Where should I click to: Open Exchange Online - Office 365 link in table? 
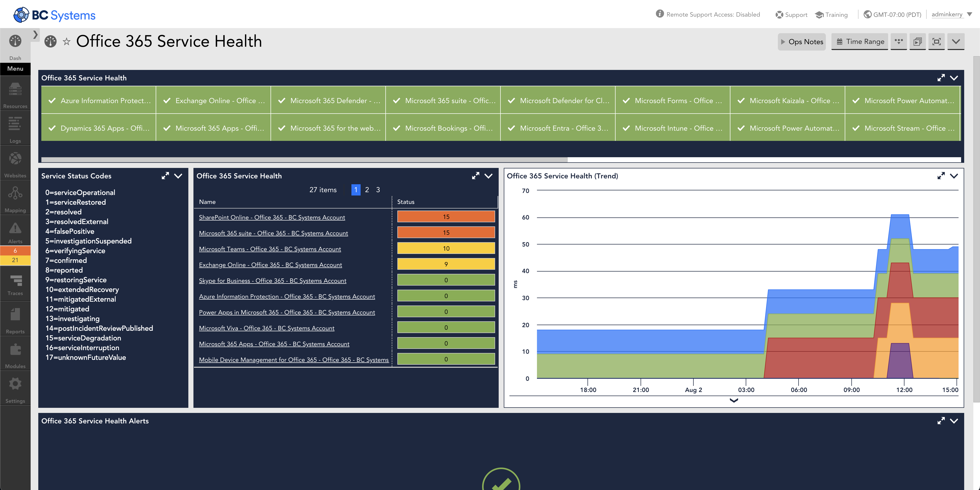click(x=271, y=265)
